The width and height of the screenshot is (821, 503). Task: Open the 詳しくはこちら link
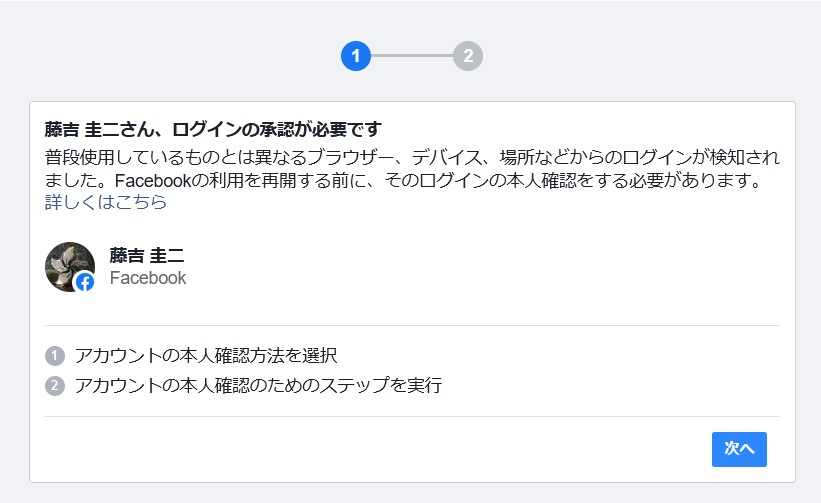[105, 202]
